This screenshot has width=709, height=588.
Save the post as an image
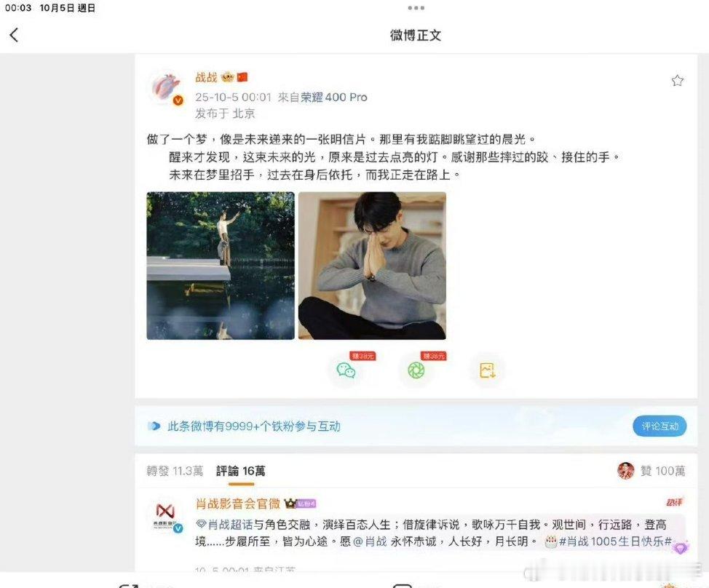pyautogui.click(x=487, y=370)
